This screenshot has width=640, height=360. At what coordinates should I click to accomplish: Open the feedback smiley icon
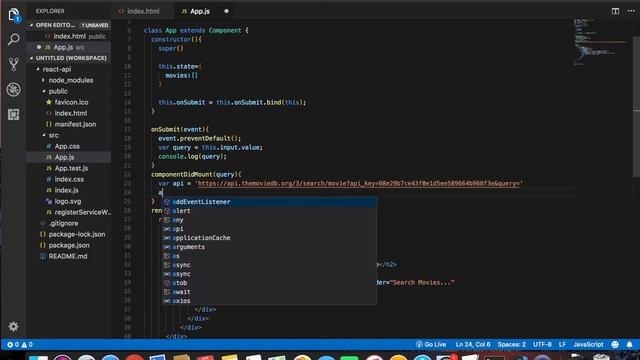[615, 344]
